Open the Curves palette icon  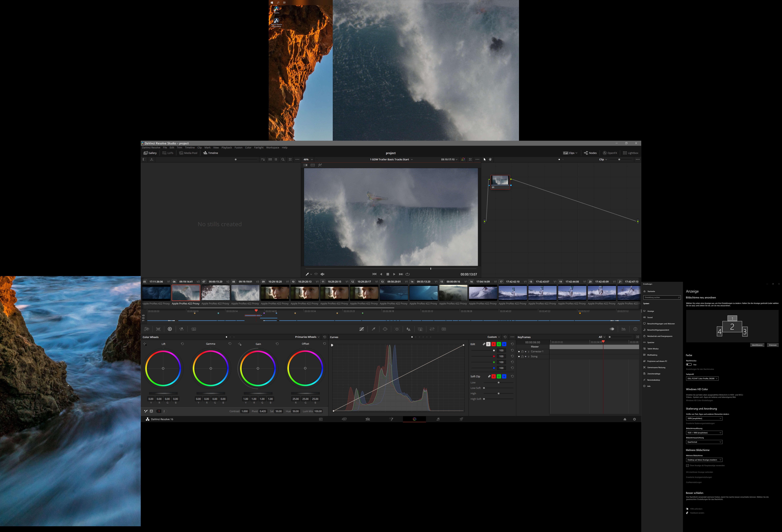coord(361,329)
